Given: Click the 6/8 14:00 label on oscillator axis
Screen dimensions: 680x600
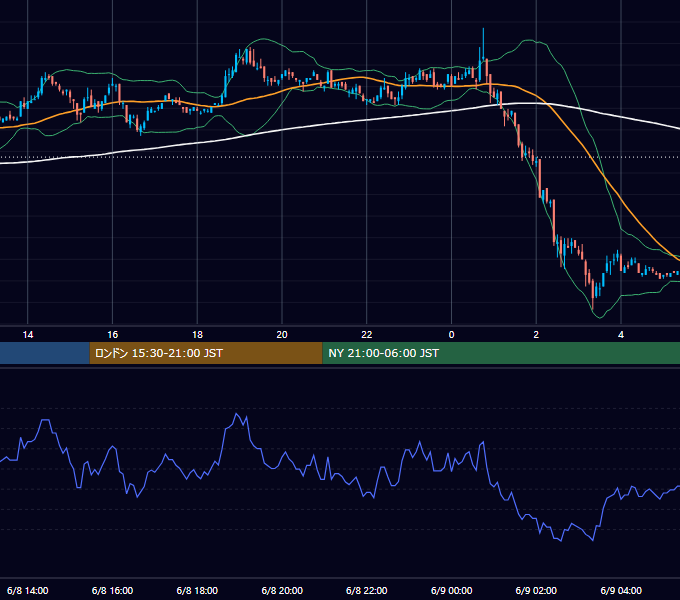Looking at the screenshot, I should tap(28, 590).
